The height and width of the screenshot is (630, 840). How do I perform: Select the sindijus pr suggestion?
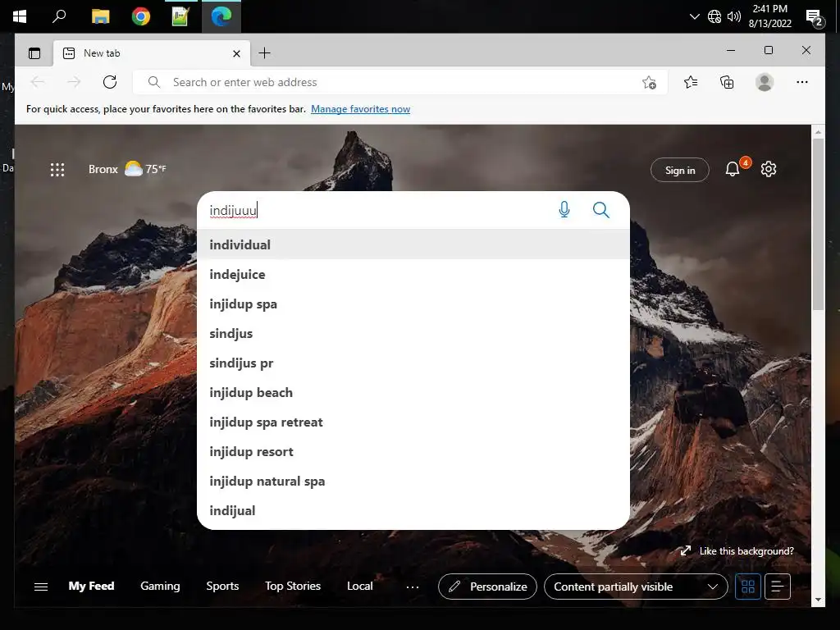[x=413, y=363]
